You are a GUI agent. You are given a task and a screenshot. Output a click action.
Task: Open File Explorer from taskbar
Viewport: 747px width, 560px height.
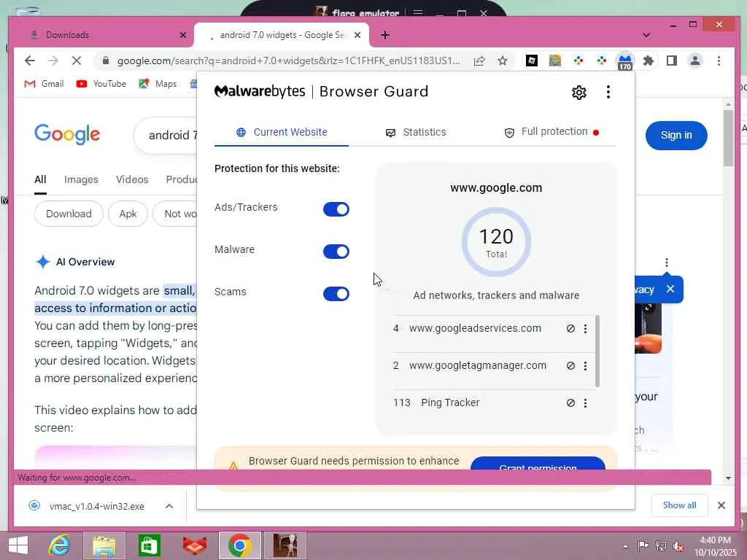pos(104,545)
